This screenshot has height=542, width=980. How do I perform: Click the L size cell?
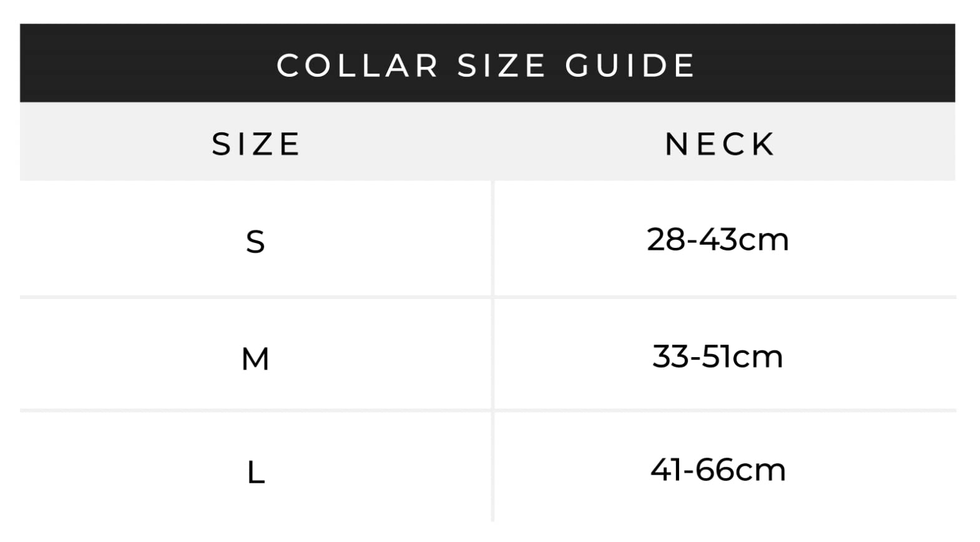coord(256,473)
